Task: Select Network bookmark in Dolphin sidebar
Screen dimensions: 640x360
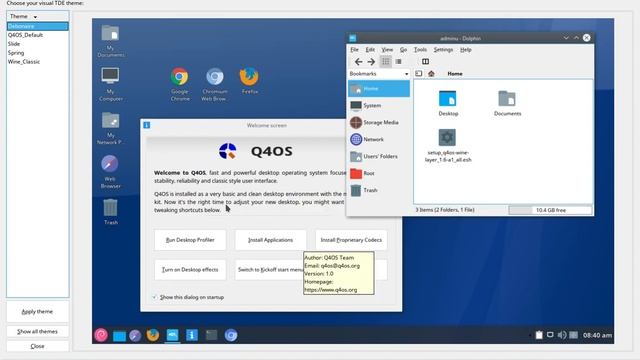Action: pyautogui.click(x=379, y=139)
